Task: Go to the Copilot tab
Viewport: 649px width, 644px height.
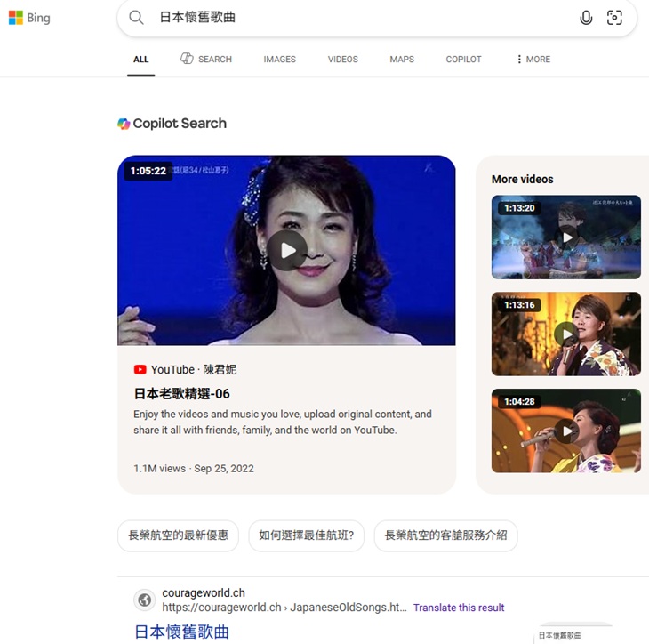Action: tap(463, 60)
